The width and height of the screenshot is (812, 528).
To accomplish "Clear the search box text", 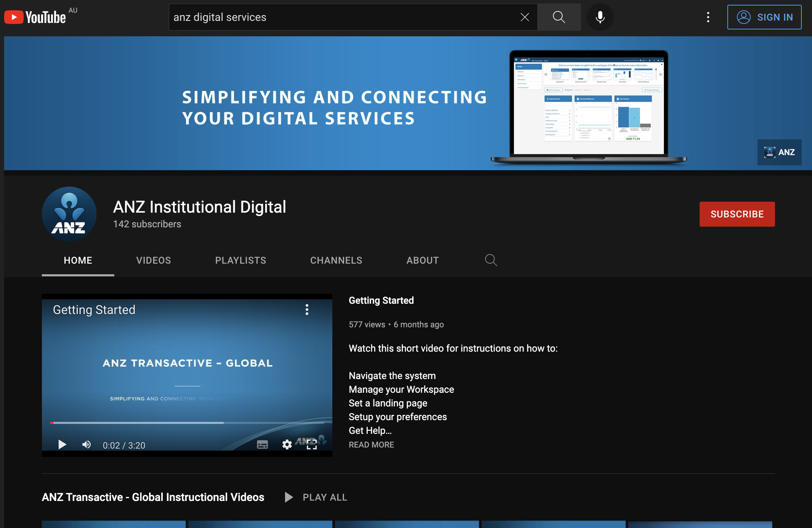I will click(x=525, y=17).
